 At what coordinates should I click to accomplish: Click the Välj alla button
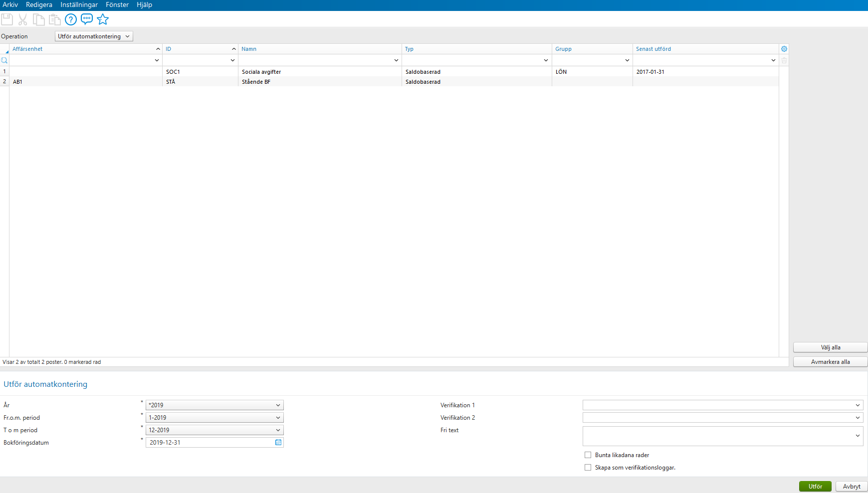tap(830, 347)
